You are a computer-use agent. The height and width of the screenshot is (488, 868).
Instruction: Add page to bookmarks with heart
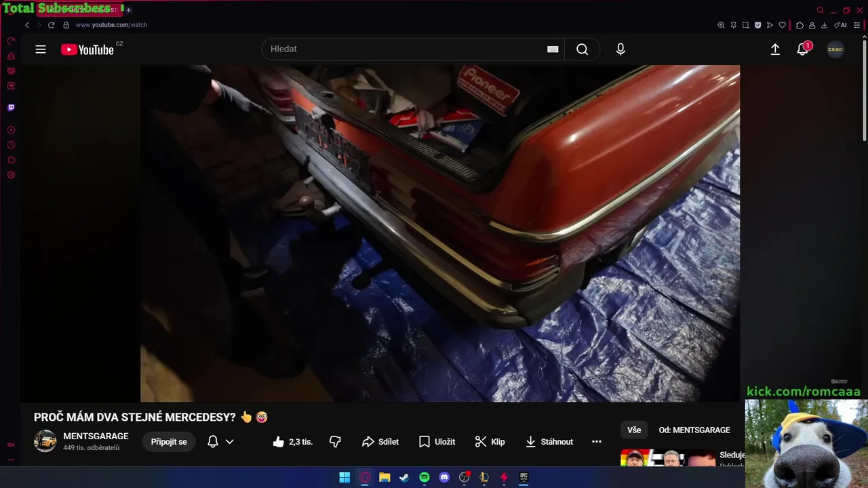pyautogui.click(x=782, y=25)
